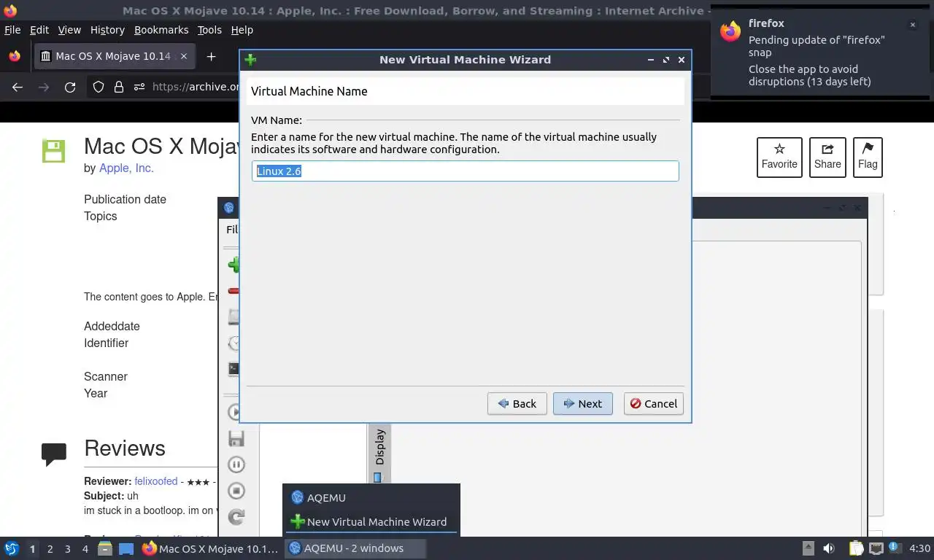
Task: Switch to workspace 4
Action: click(x=85, y=549)
